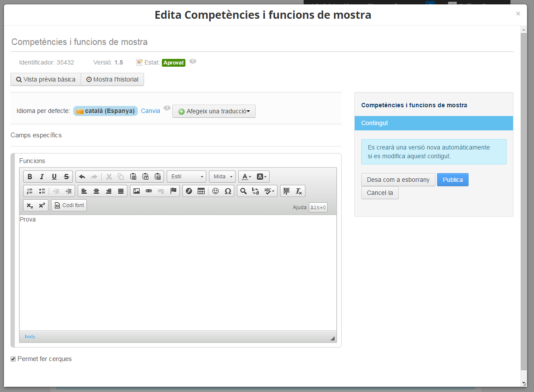Click Mostra l'historial button

(112, 79)
